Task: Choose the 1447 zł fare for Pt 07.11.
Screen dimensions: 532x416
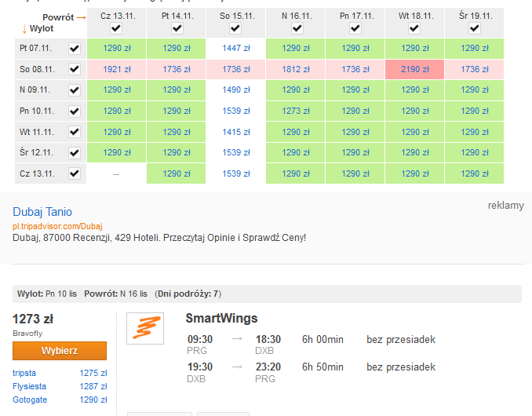Action: pos(236,48)
